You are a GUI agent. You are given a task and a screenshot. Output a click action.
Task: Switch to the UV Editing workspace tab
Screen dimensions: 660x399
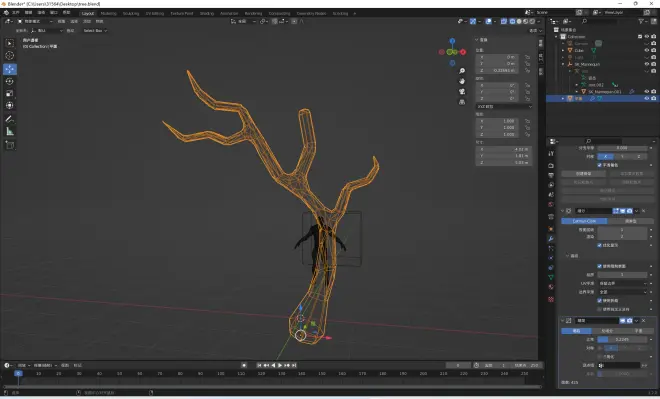coord(154,13)
